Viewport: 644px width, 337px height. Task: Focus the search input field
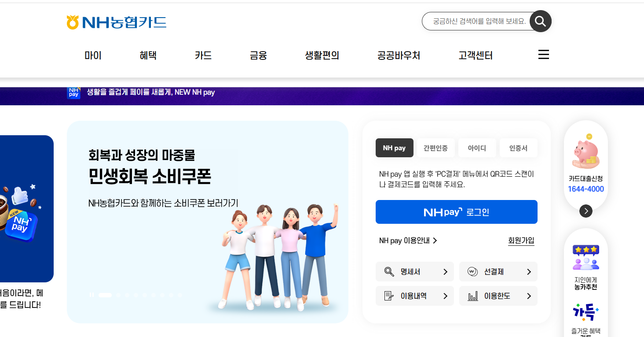pyautogui.click(x=479, y=21)
